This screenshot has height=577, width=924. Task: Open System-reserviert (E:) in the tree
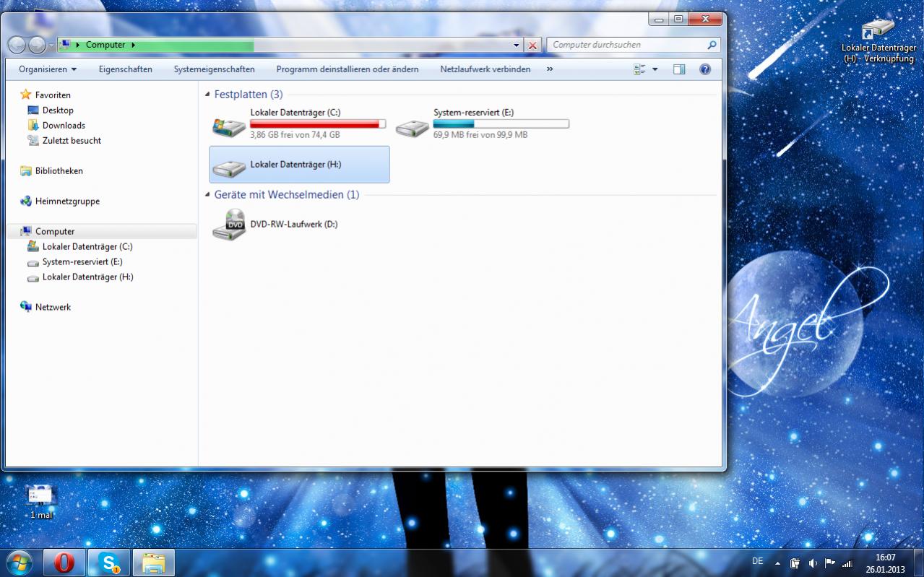82,262
